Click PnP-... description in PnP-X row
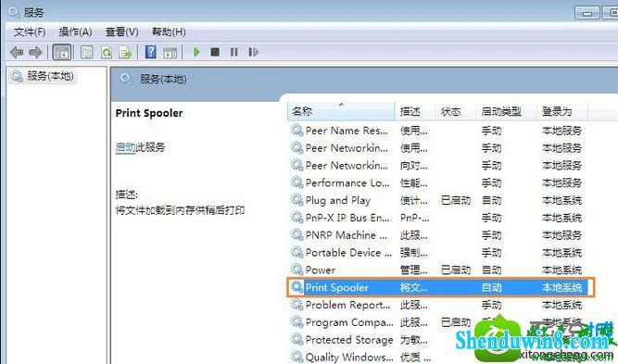Image resolution: width=618 pixels, height=364 pixels. point(415,218)
